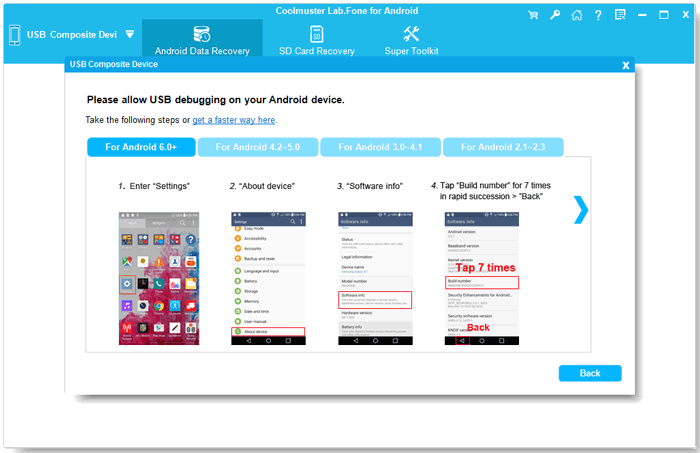Select the For Android 6.0+ tab

click(141, 147)
